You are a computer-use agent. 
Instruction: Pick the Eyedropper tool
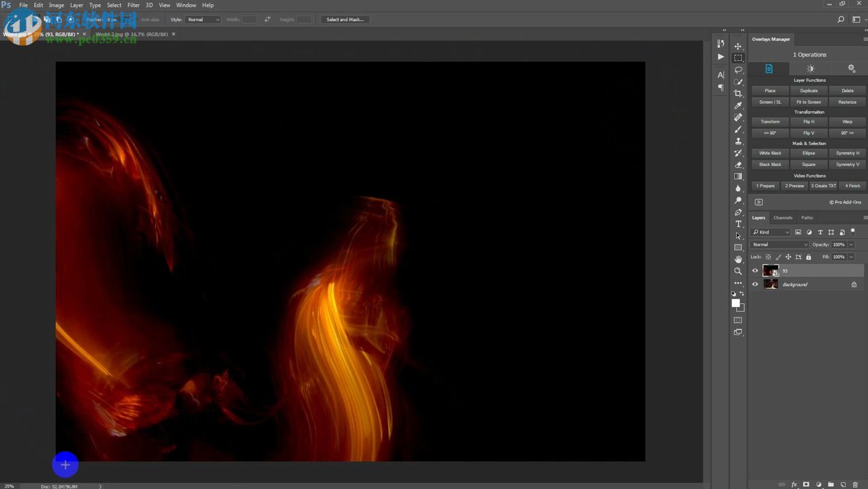pos(738,106)
